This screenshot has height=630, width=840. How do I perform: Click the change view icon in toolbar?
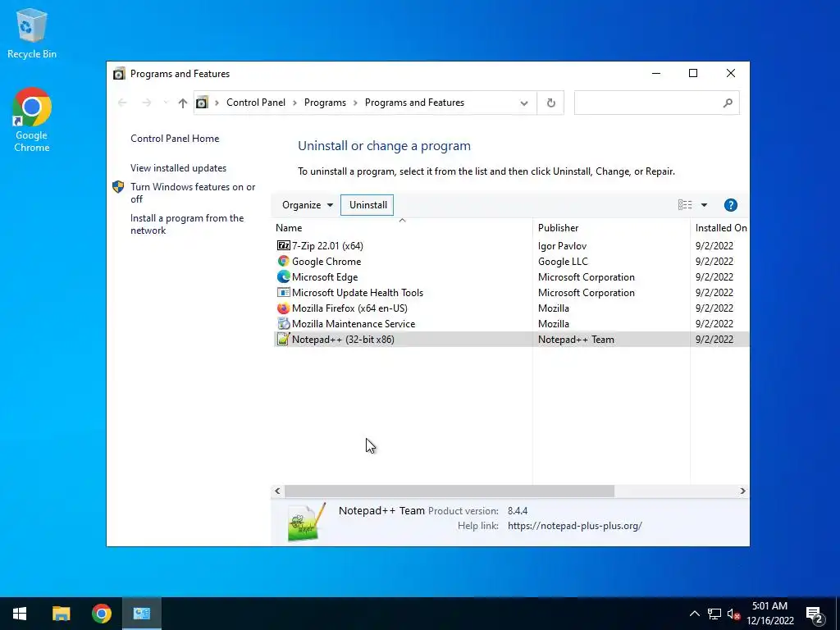[x=685, y=205]
